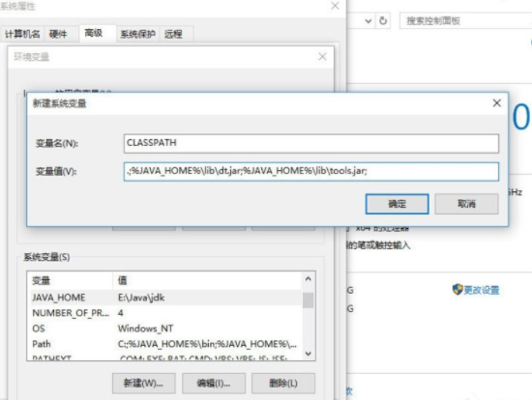Click 删除(L) button under system variables
Screen dimensions: 532x400
click(283, 384)
